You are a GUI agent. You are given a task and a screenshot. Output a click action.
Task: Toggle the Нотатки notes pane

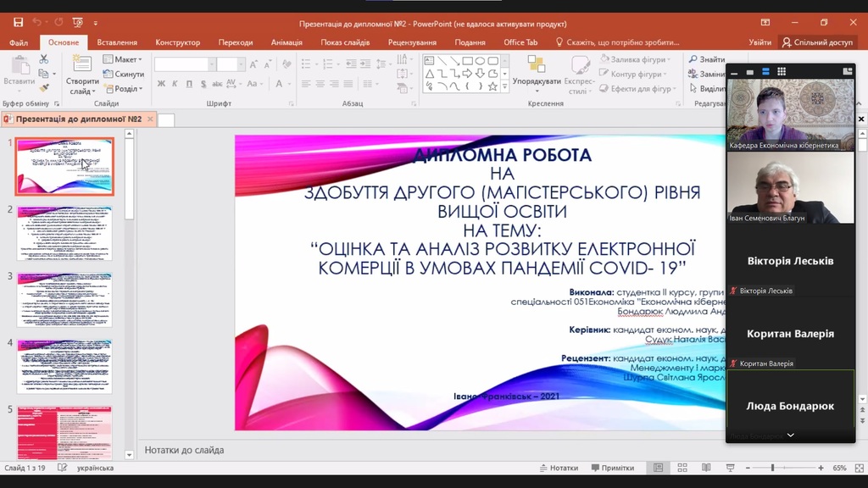pos(559,468)
